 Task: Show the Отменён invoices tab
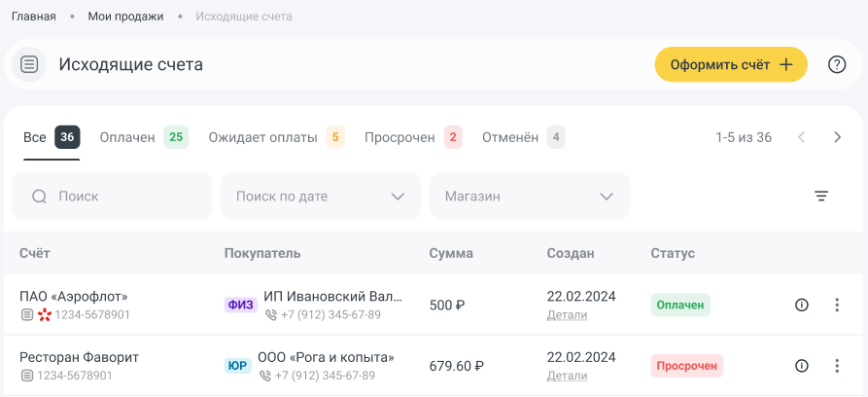point(522,137)
